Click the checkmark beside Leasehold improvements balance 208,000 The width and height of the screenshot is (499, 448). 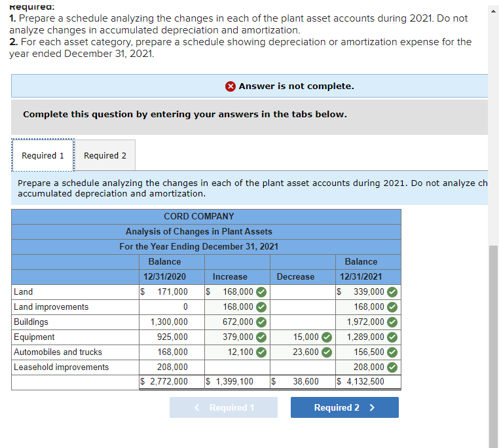click(392, 367)
